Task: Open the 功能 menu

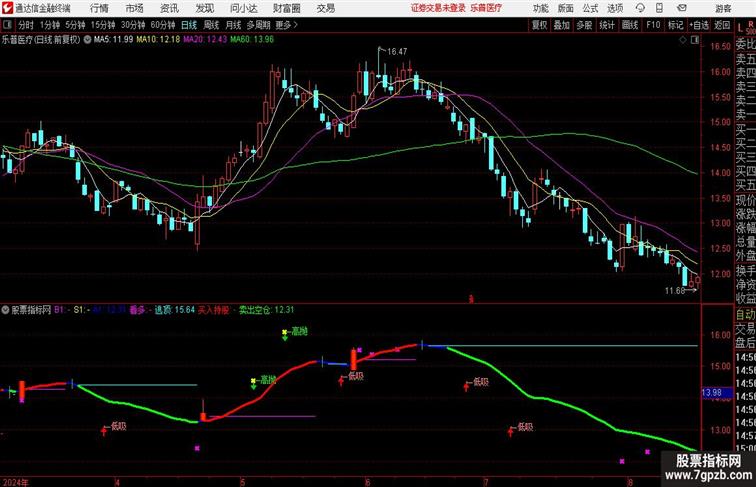Action: click(x=541, y=8)
